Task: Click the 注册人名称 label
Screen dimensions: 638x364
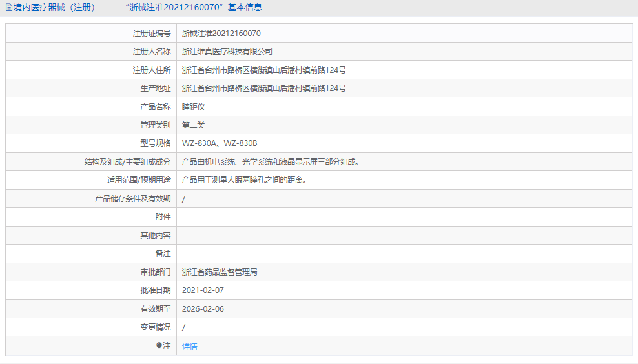Action: [152, 52]
